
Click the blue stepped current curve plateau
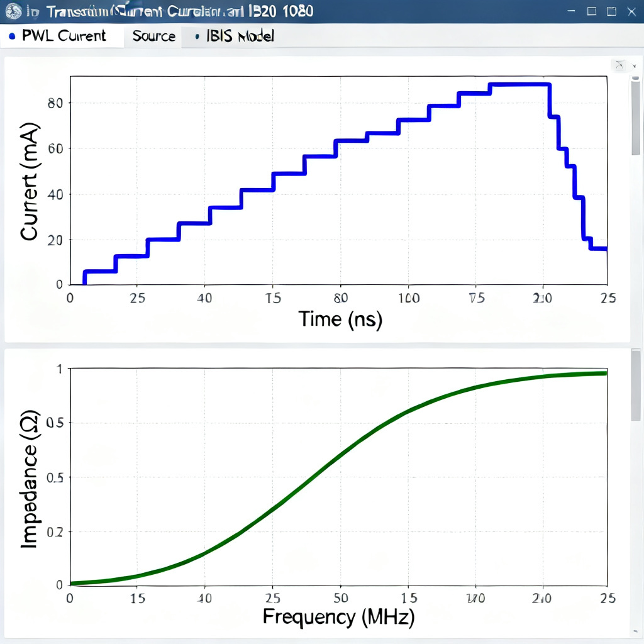click(519, 85)
